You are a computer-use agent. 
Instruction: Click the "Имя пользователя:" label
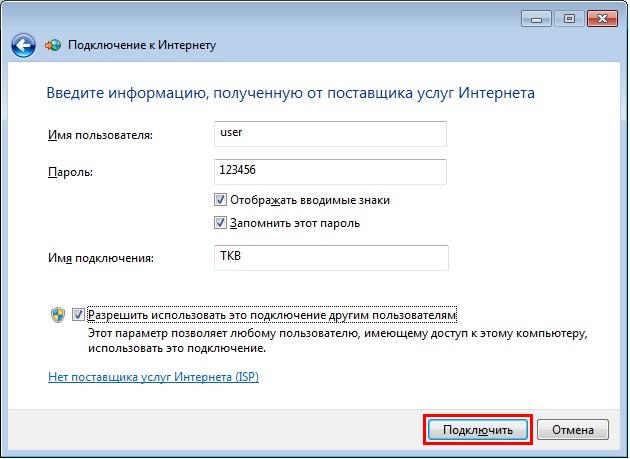100,135
